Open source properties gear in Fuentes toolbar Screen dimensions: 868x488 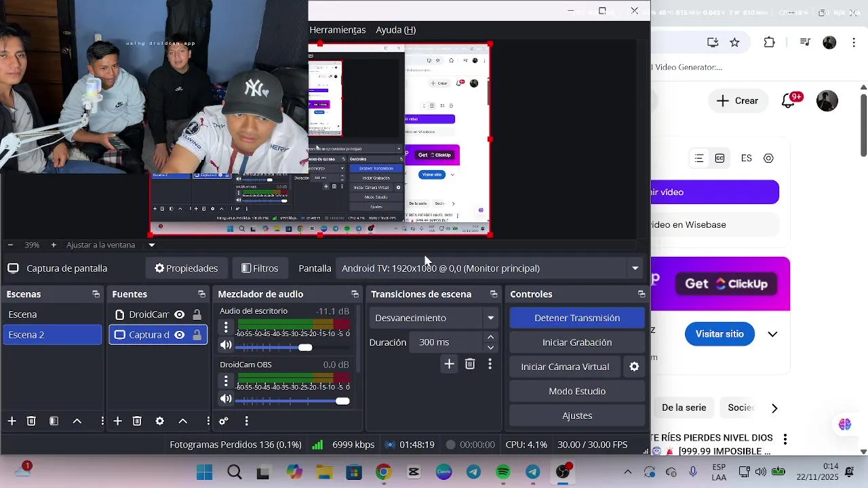point(159,421)
